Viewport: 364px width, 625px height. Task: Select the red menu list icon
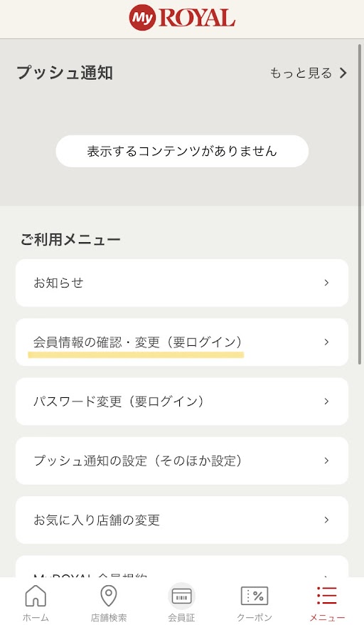(327, 596)
